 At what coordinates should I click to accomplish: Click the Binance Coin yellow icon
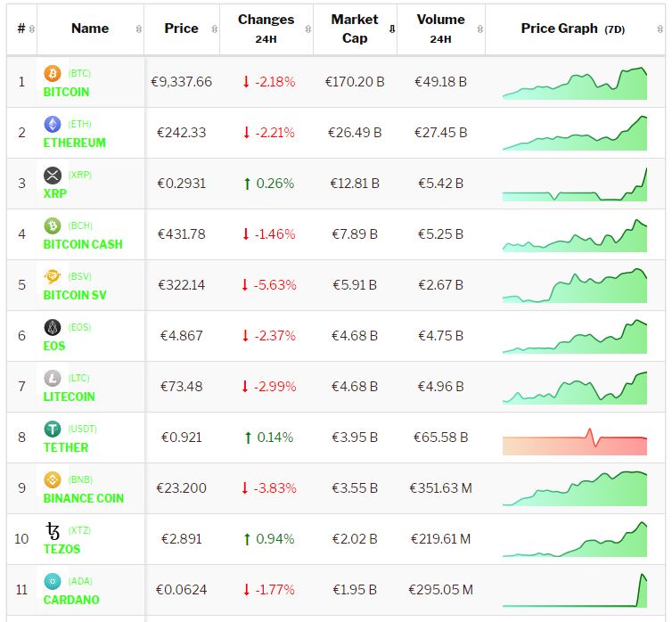pyautogui.click(x=53, y=479)
